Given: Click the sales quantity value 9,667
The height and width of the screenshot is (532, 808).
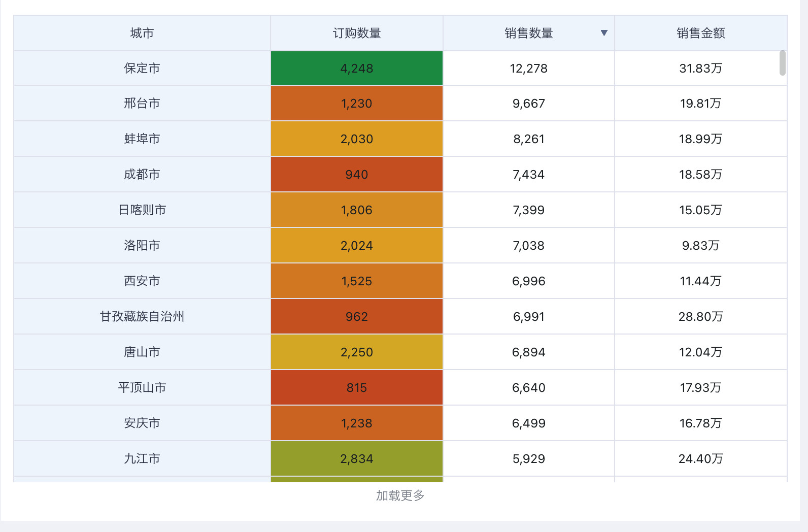Looking at the screenshot, I should pyautogui.click(x=529, y=104).
